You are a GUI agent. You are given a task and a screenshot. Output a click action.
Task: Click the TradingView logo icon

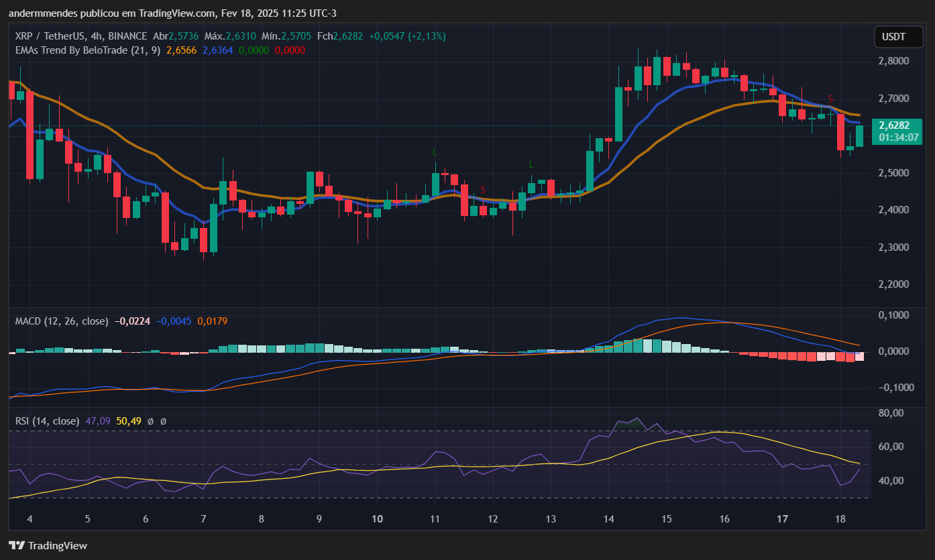[17, 545]
